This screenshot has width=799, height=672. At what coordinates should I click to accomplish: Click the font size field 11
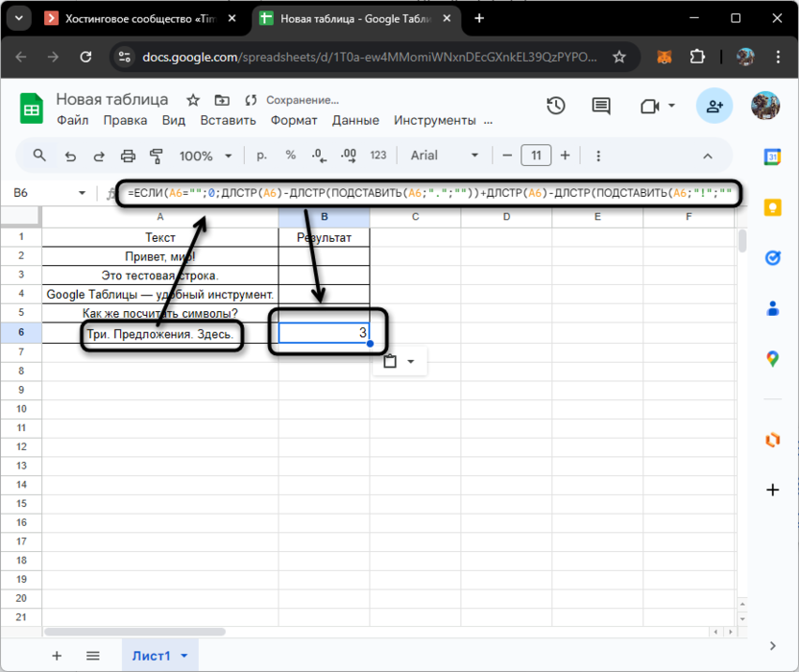coord(536,156)
